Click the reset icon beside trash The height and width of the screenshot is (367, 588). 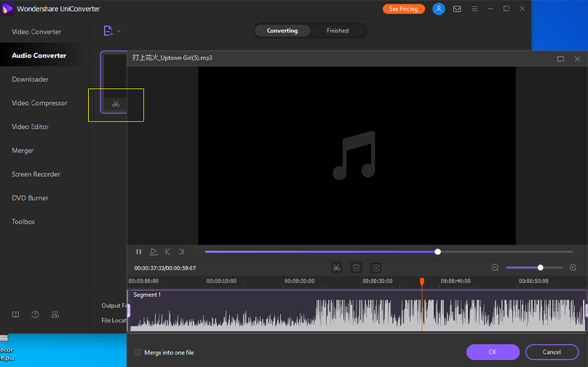click(x=376, y=268)
